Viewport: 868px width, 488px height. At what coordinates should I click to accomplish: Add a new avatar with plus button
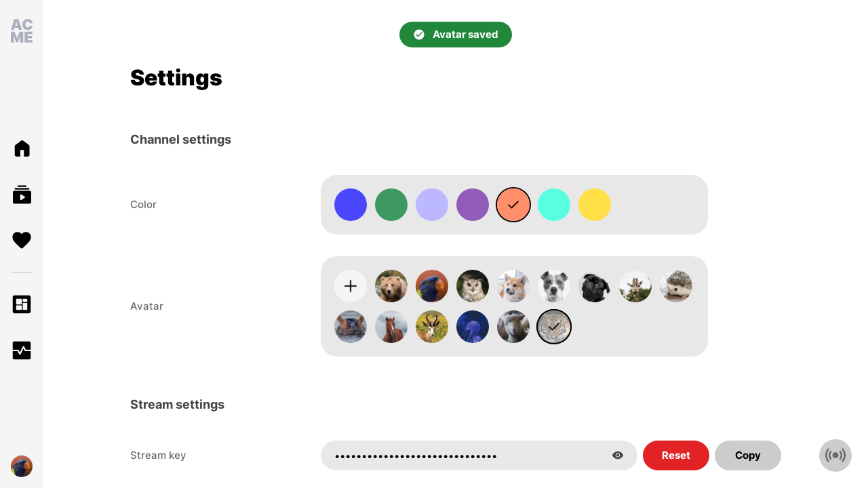[351, 286]
